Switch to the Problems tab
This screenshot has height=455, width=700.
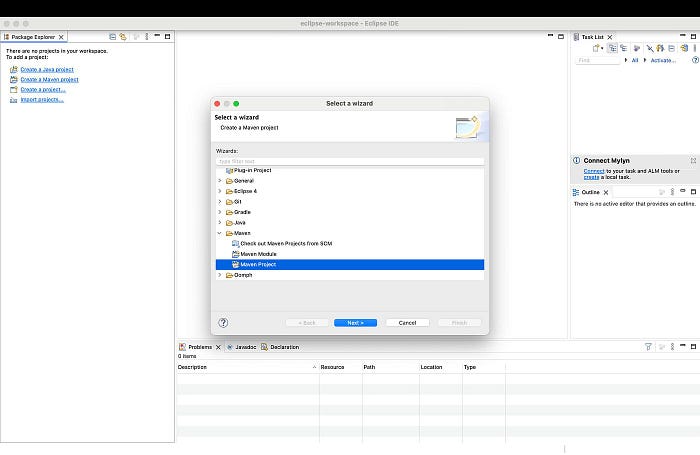[200, 347]
